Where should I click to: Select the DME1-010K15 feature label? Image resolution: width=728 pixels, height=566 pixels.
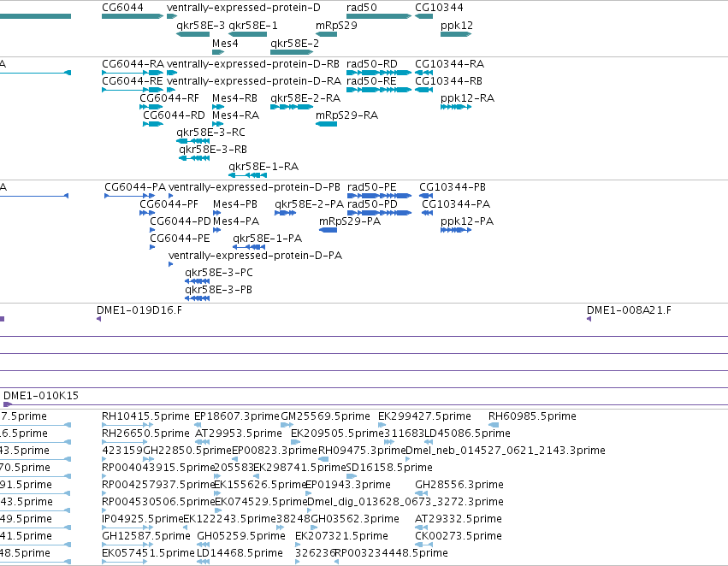pyautogui.click(x=41, y=396)
